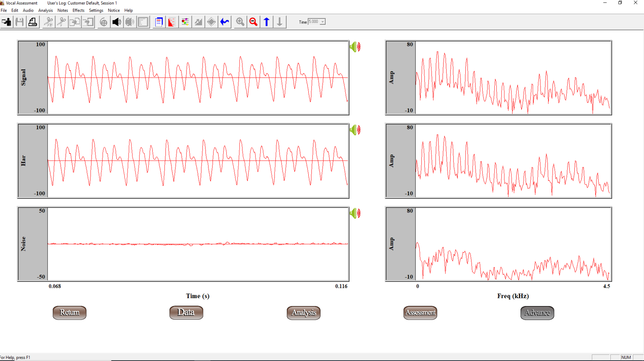Click the gray down arrow icon
Image resolution: width=644 pixels, height=361 pixels.
pos(279,22)
